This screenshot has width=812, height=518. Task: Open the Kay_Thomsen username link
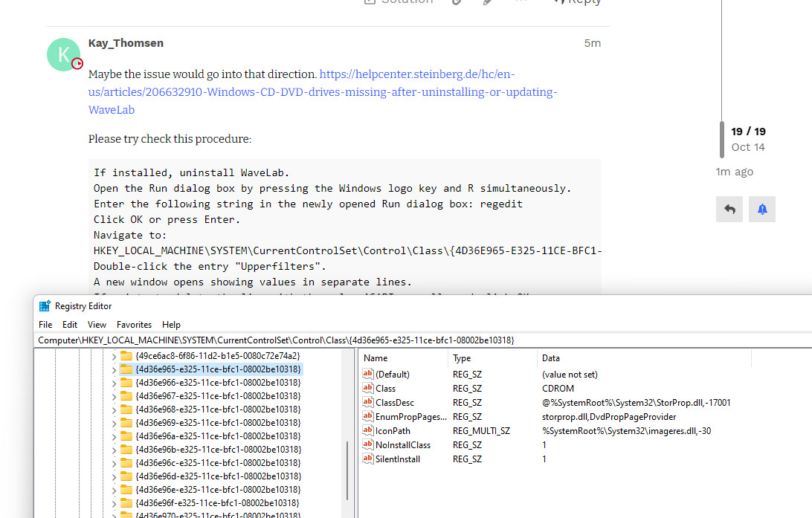click(x=126, y=43)
